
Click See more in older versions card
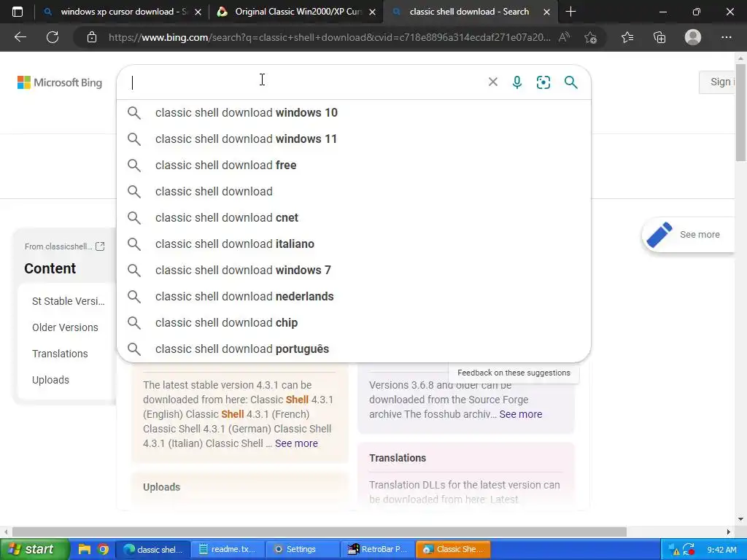pos(520,414)
